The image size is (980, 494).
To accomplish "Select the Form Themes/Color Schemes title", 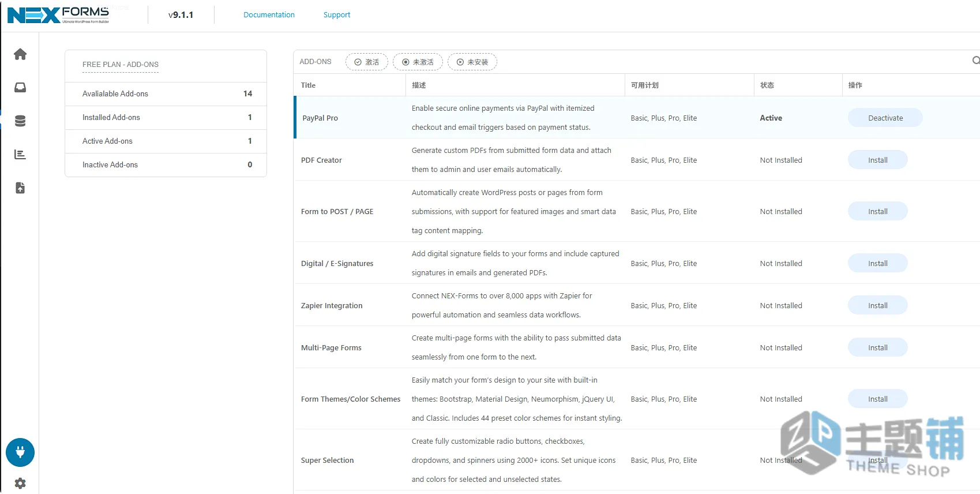I will (x=351, y=399).
